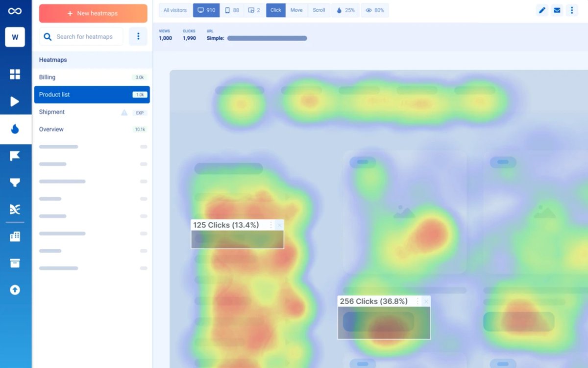Select the Recordings play icon in sidebar
Screen dimensions: 588x368
(15, 102)
